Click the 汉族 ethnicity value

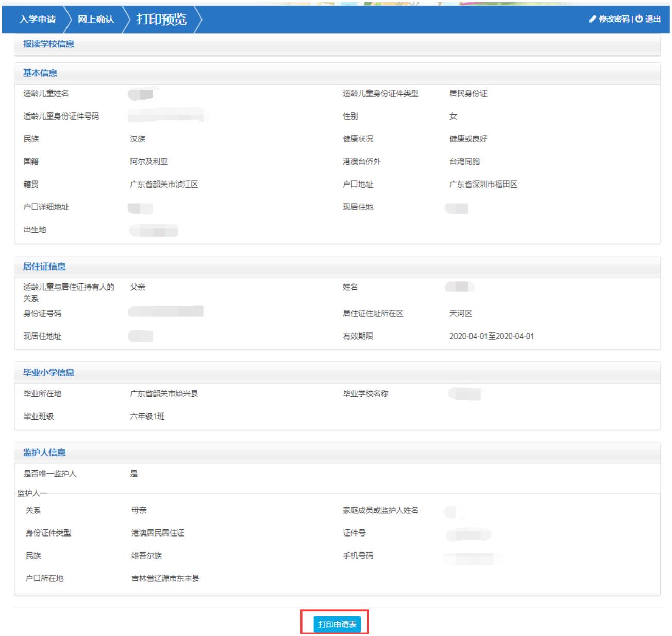[x=138, y=139]
